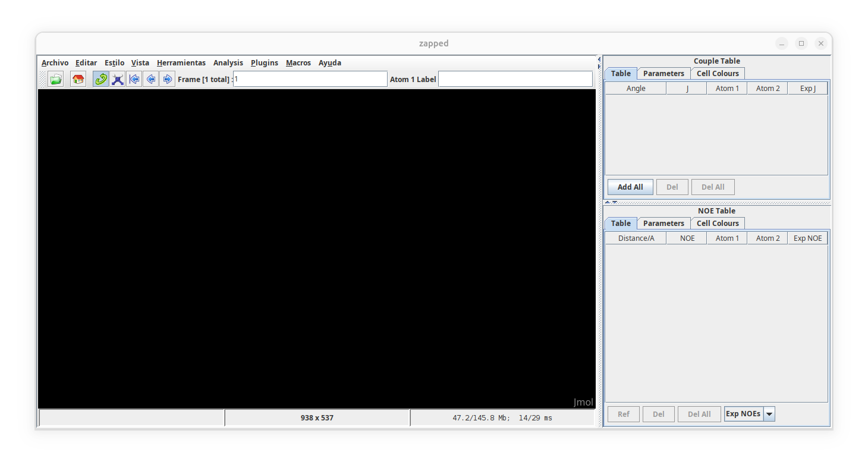
Task: Switch to NOE Table Cell Colours tab
Action: click(x=718, y=223)
